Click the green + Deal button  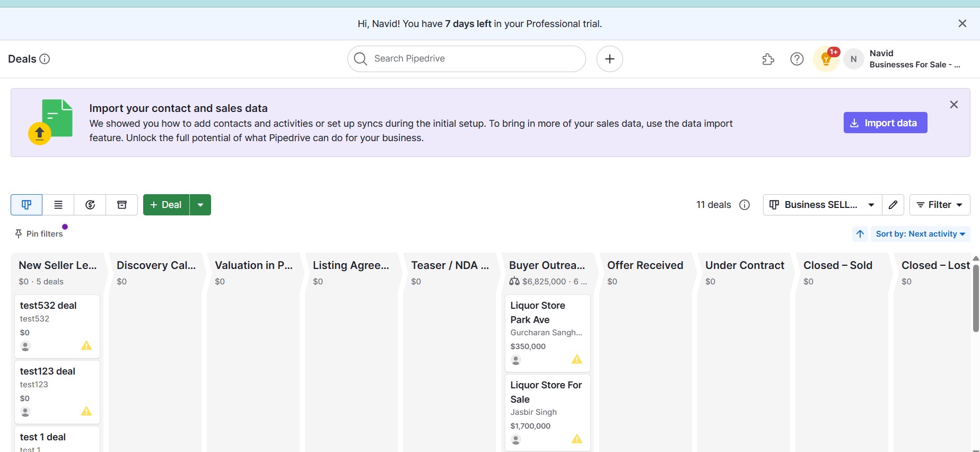(x=166, y=205)
